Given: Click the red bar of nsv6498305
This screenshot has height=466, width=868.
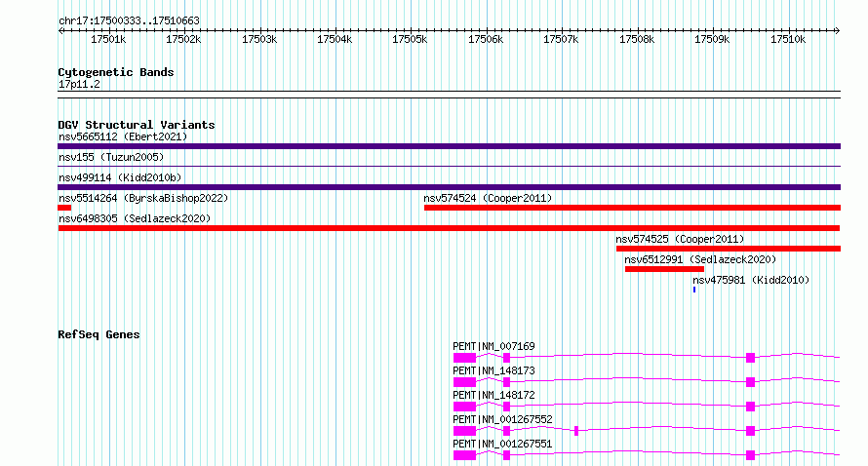Looking at the screenshot, I should [449, 228].
